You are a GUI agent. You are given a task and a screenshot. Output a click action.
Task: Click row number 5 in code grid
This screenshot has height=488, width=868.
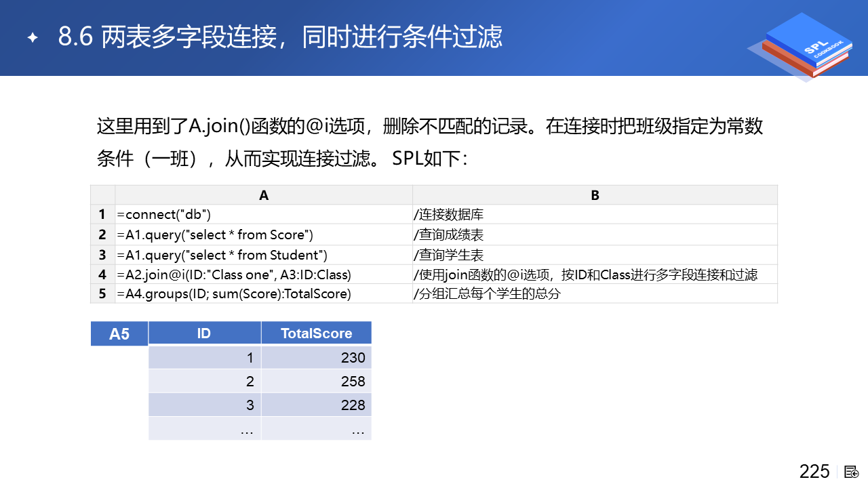coord(102,294)
